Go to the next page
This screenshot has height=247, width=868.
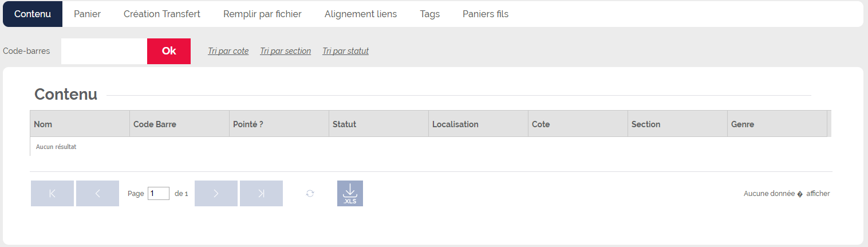pyautogui.click(x=216, y=193)
